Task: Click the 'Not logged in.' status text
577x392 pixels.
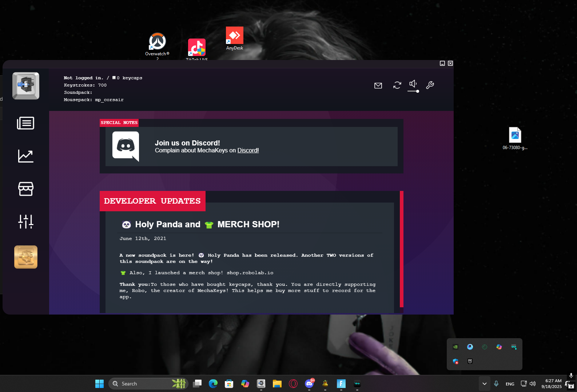Action: [84, 78]
